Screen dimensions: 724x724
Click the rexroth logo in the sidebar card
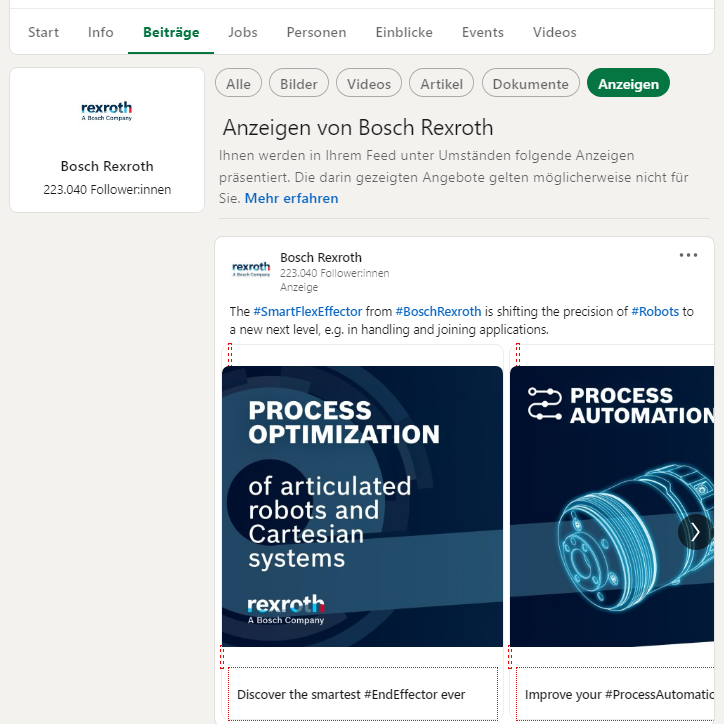107,111
